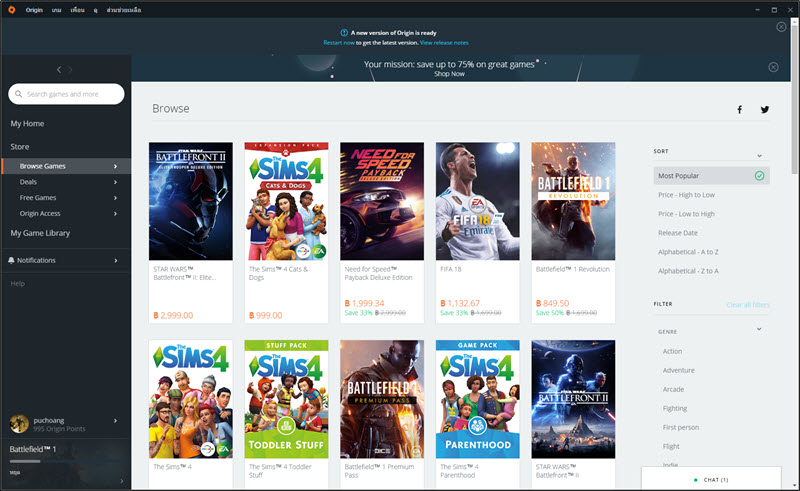Viewport: 800px width, 491px height.
Task: Click Clear all filters link
Action: (747, 305)
